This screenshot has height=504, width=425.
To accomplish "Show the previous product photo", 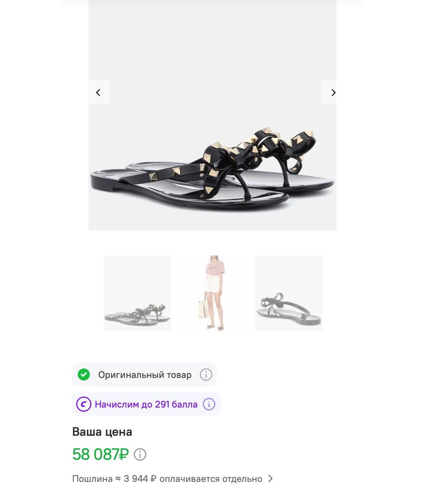I will click(99, 93).
